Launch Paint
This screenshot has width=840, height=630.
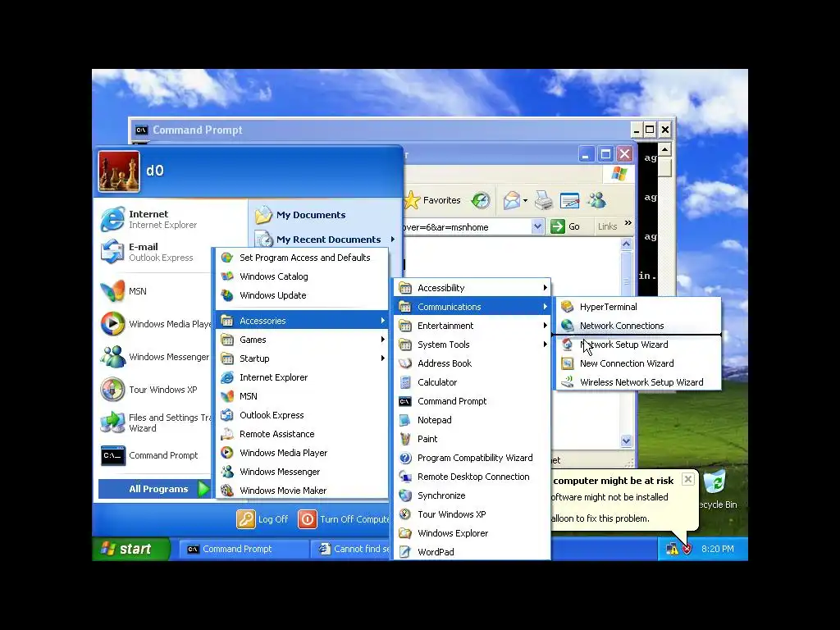point(472,439)
